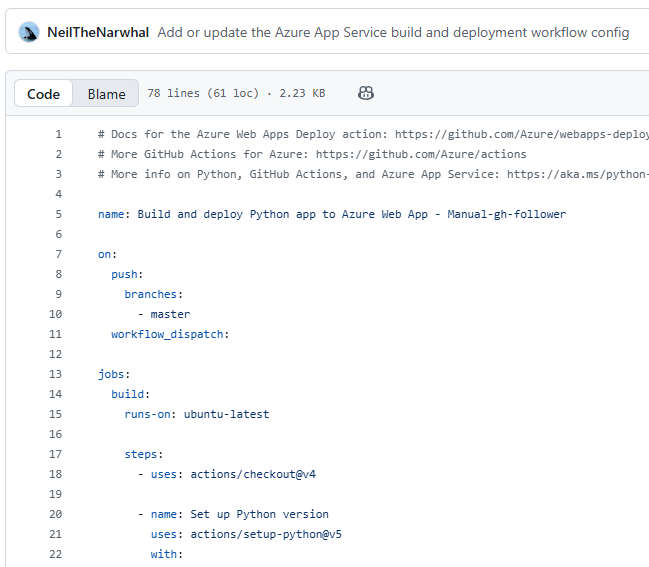
Task: Select line number 2
Action: coord(59,154)
